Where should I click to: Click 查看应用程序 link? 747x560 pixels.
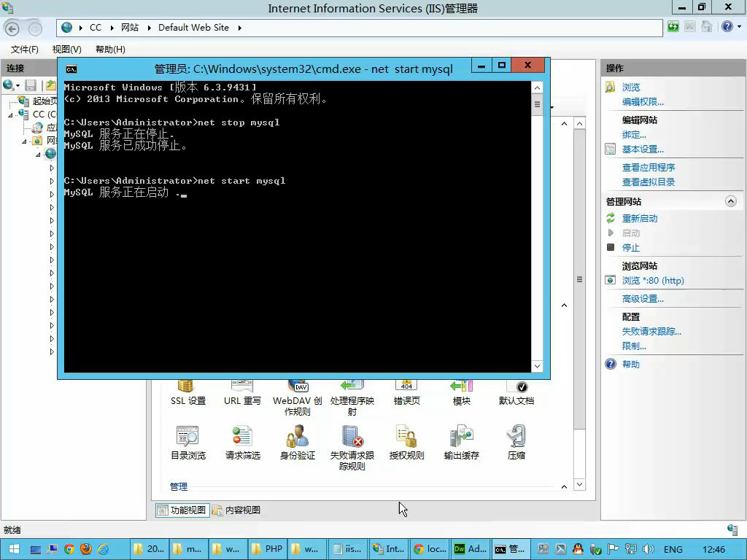(x=649, y=168)
